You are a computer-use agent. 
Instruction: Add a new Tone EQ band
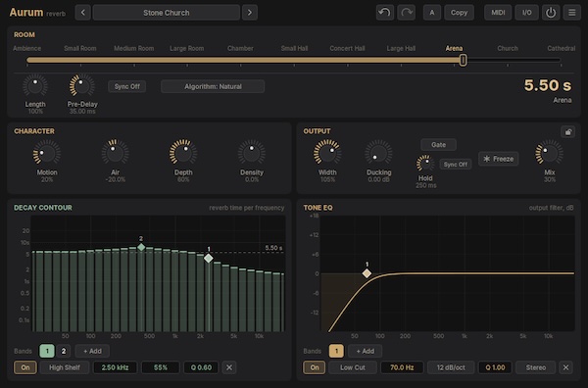[366, 352]
